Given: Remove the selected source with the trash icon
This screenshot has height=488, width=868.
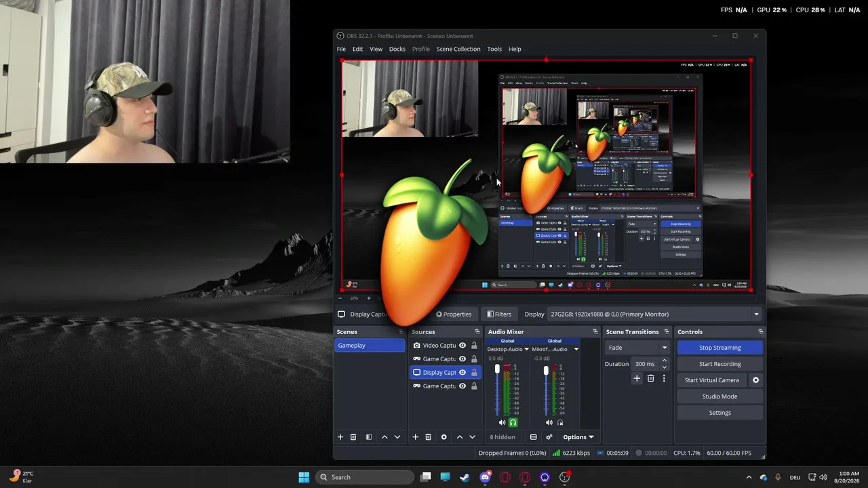Looking at the screenshot, I should (x=429, y=437).
